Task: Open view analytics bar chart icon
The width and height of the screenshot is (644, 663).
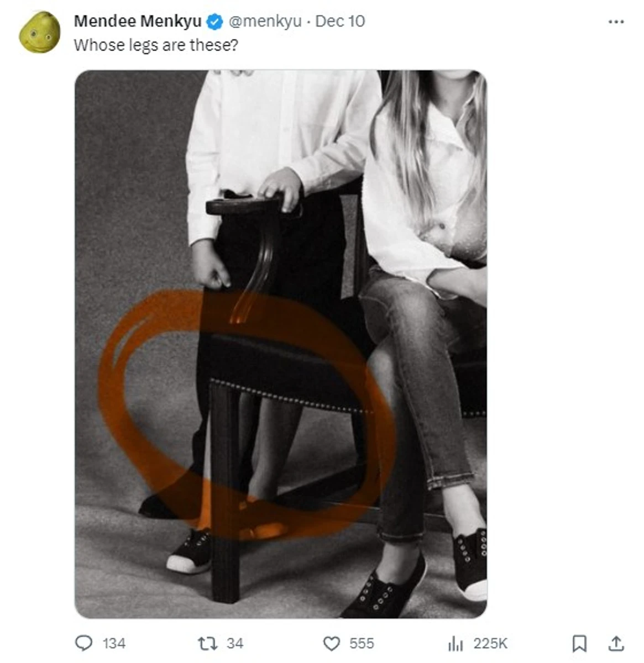Action: click(x=455, y=643)
